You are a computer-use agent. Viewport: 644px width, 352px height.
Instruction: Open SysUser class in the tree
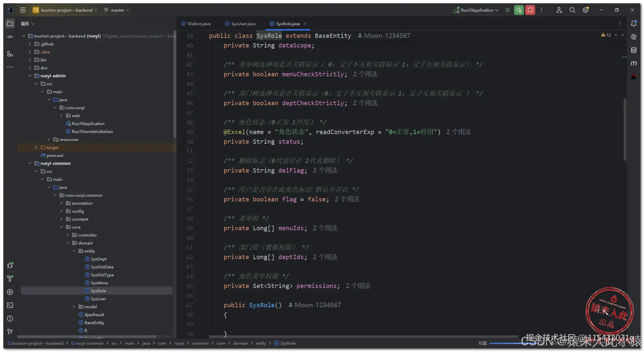96,299
